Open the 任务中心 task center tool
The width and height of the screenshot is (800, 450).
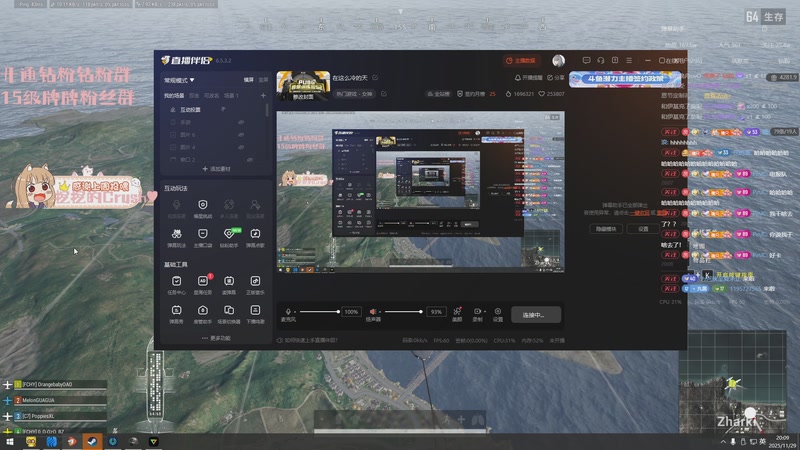(177, 285)
